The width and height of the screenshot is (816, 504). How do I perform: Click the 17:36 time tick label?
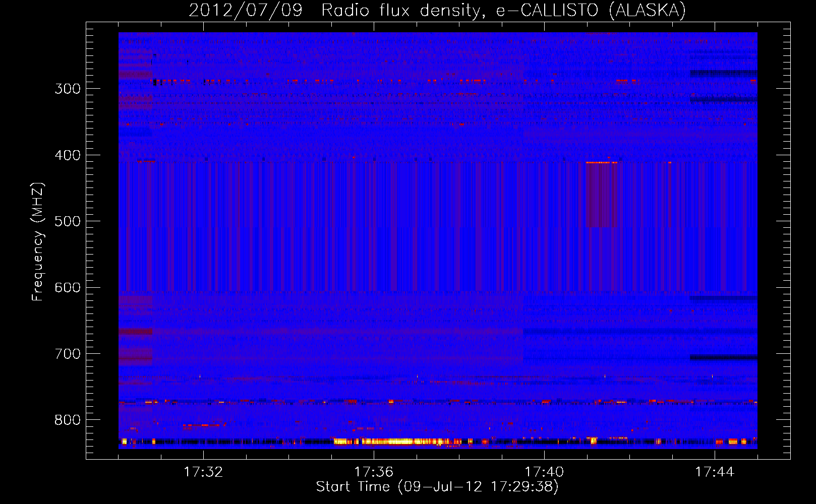click(374, 472)
